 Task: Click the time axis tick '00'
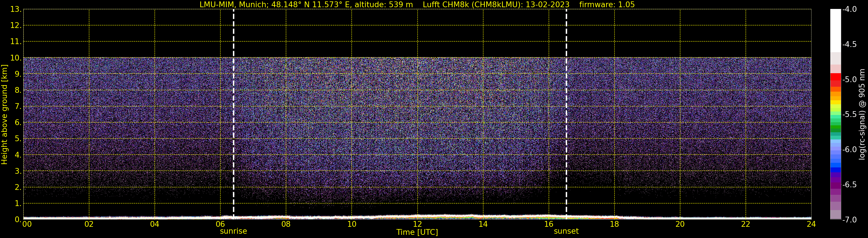click(x=27, y=224)
